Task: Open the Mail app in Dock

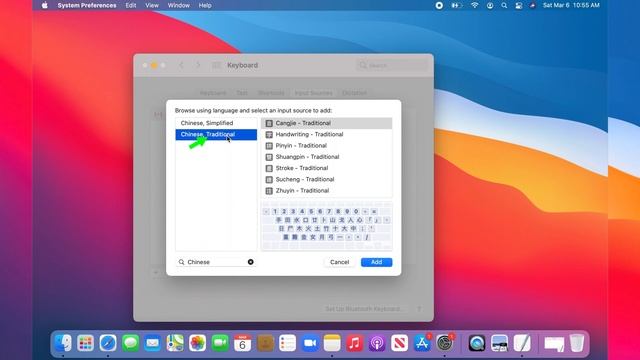Action: coord(153,343)
